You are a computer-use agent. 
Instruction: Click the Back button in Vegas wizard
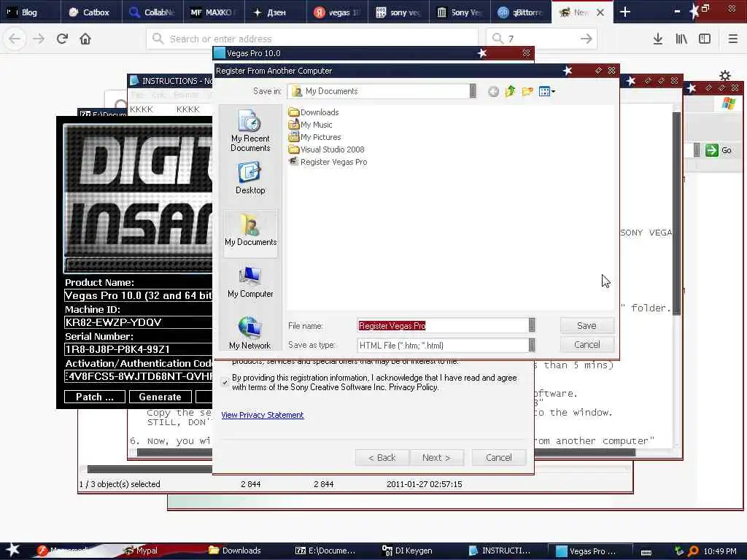382,457
